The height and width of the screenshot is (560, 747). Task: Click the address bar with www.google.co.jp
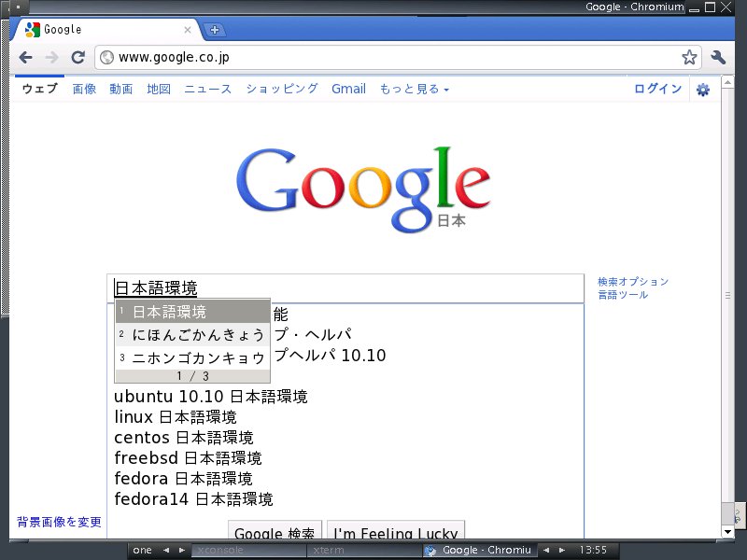point(398,58)
